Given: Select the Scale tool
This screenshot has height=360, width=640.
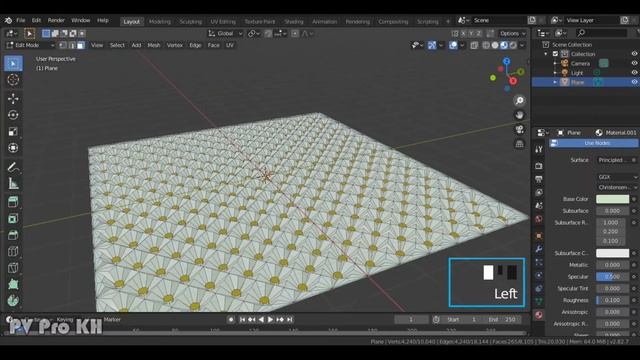Looking at the screenshot, I should pos(13,131).
